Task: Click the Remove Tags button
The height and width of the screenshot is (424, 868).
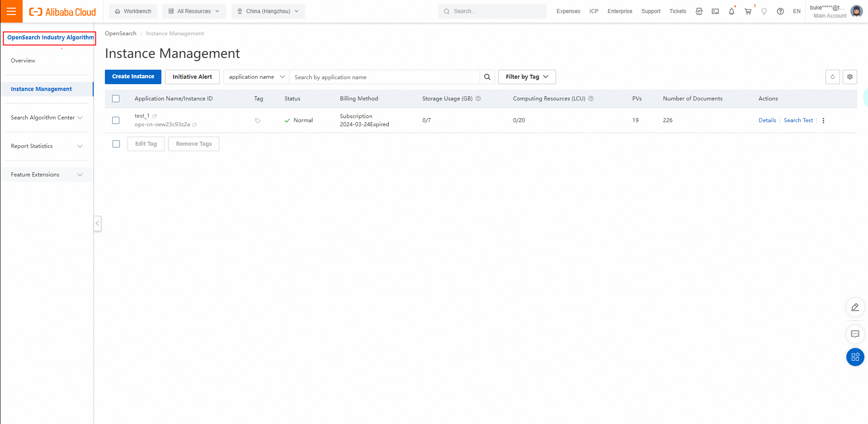Action: (193, 144)
